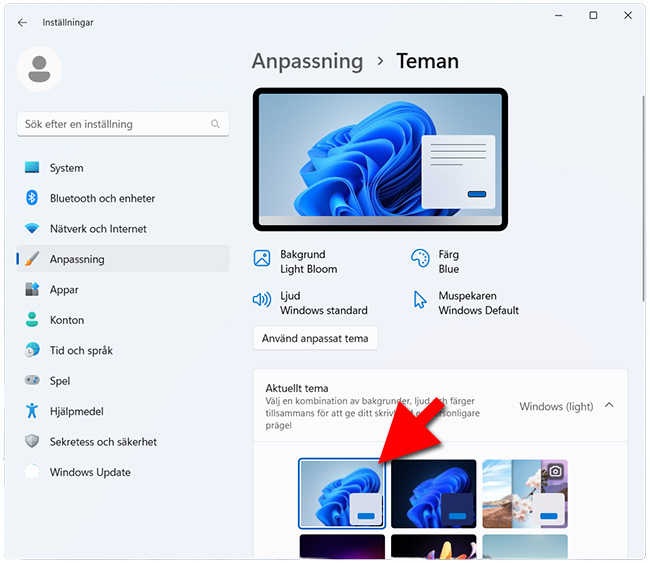Click Använd anpassat tema button
Viewport: 650px width, 563px height.
[x=315, y=339]
